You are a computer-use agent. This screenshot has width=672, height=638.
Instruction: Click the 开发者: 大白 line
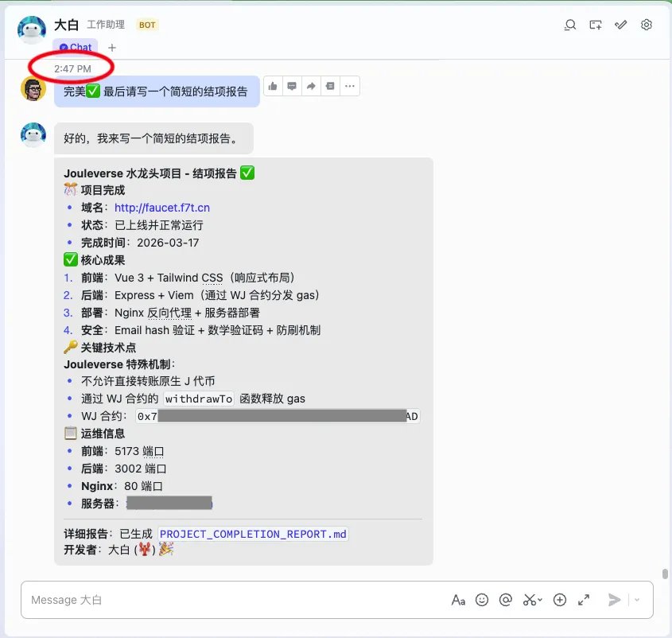pyautogui.click(x=118, y=550)
